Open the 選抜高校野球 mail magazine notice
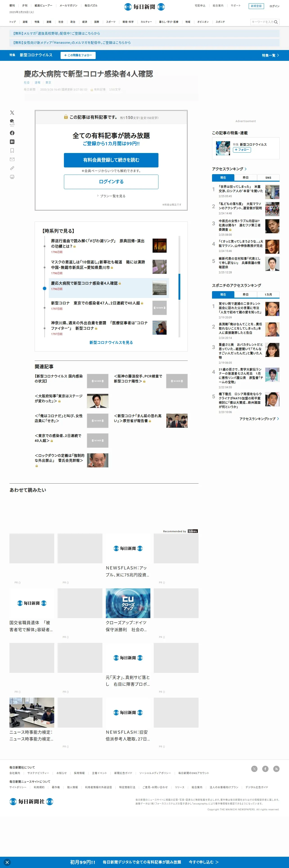Image resolution: width=289 pixels, height=868 pixels. (x=144, y=33)
